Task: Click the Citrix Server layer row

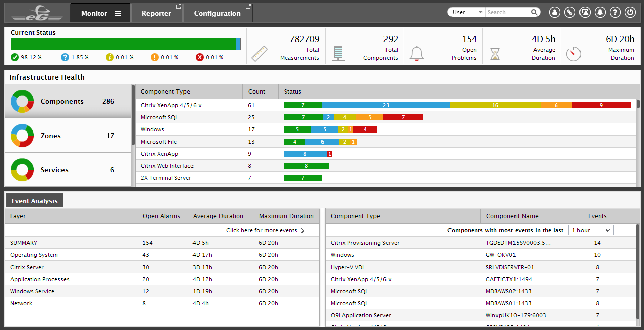Action: (162, 267)
